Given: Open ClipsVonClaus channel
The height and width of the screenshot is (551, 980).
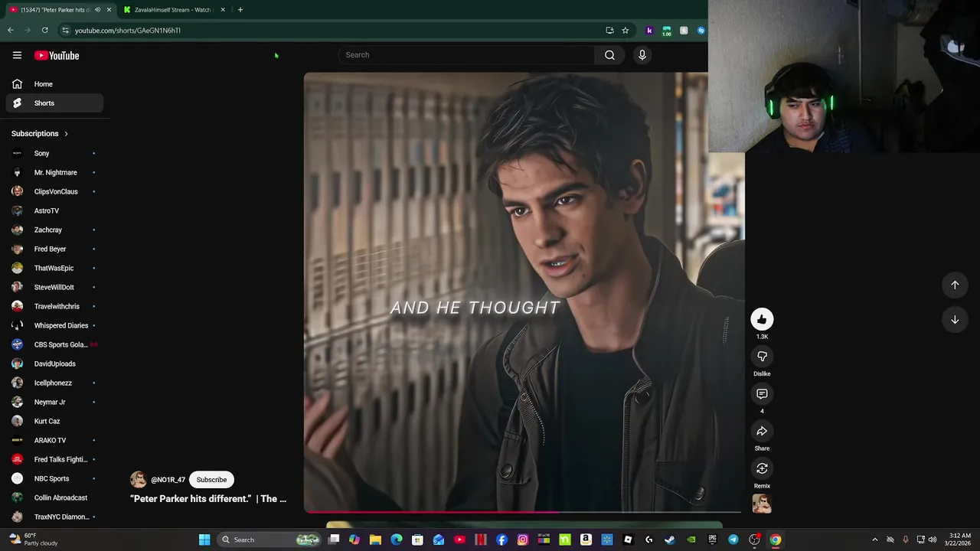Looking at the screenshot, I should tap(54, 191).
